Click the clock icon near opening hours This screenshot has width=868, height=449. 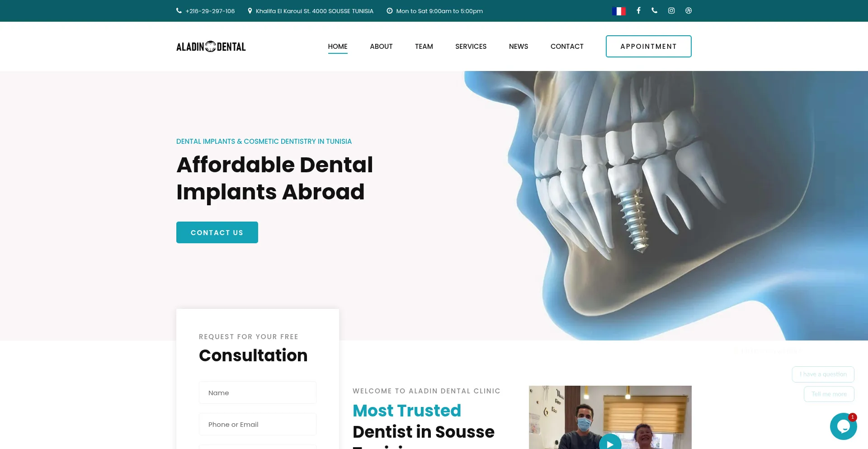[x=389, y=10]
